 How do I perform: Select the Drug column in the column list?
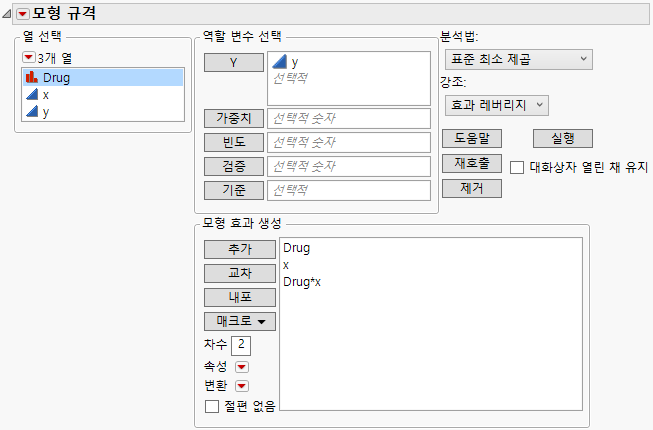click(x=103, y=77)
